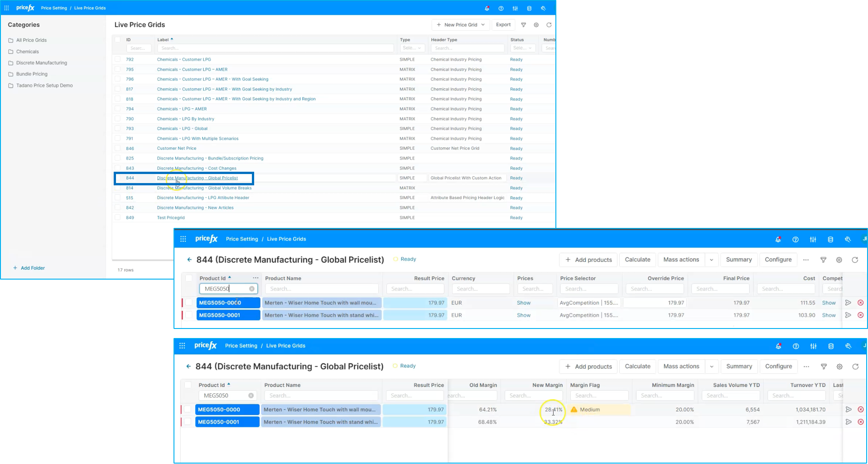Check the row checkbox for grid 792
Viewport: 868px width, 464px height.
(x=118, y=59)
